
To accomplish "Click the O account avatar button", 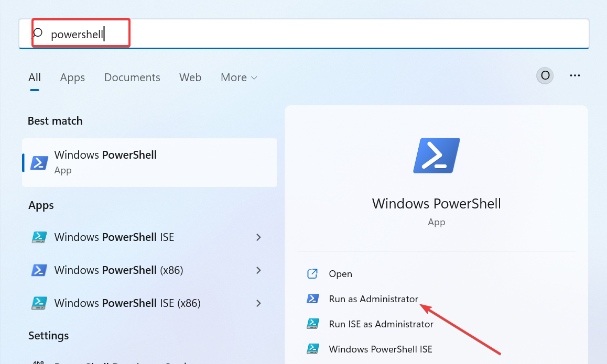I will [x=545, y=75].
